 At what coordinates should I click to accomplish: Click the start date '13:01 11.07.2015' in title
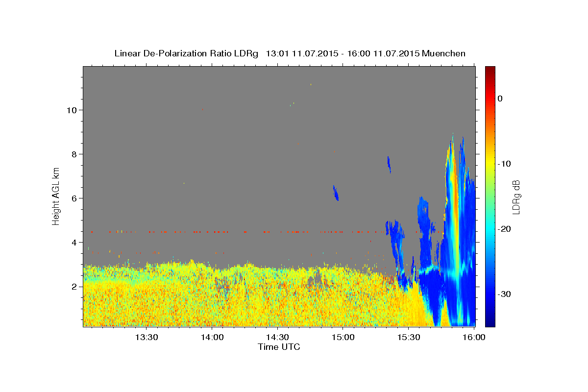301,53
